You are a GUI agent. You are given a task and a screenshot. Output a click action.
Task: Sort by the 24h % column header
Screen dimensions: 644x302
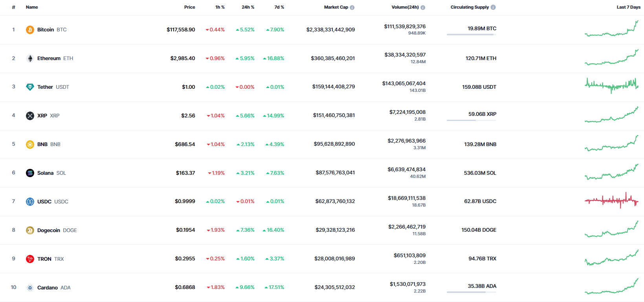click(x=248, y=7)
